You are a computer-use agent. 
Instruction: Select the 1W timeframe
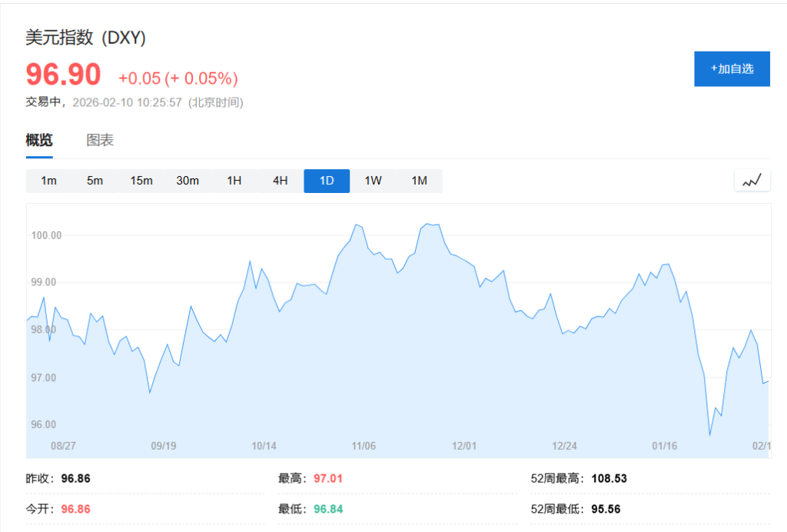pyautogui.click(x=373, y=180)
